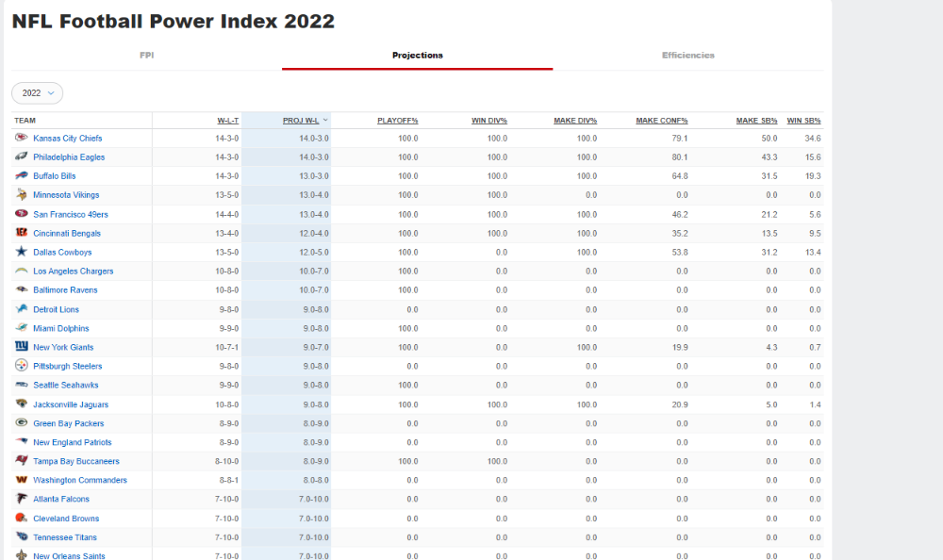943x560 pixels.
Task: Click the Miami Dolphins logo icon
Action: click(x=22, y=328)
